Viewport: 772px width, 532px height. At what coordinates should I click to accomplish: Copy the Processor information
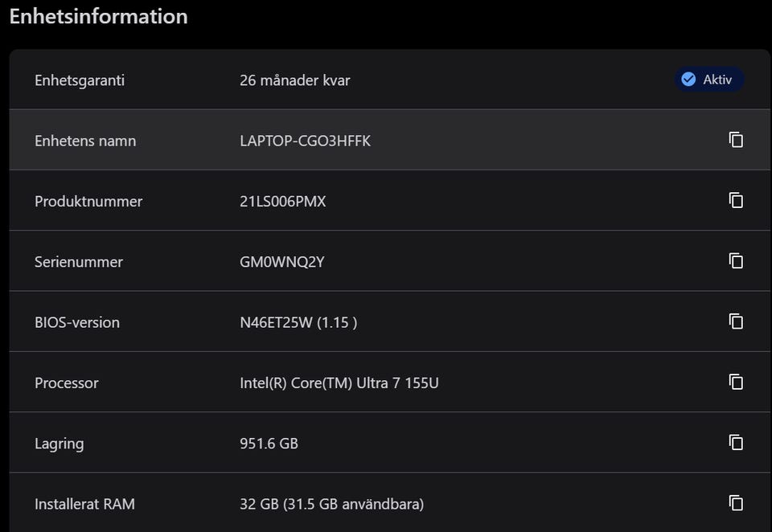tap(736, 382)
